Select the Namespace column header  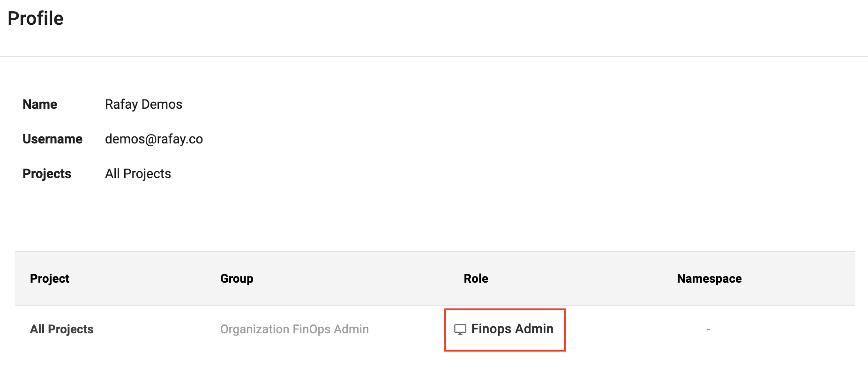pyautogui.click(x=709, y=278)
